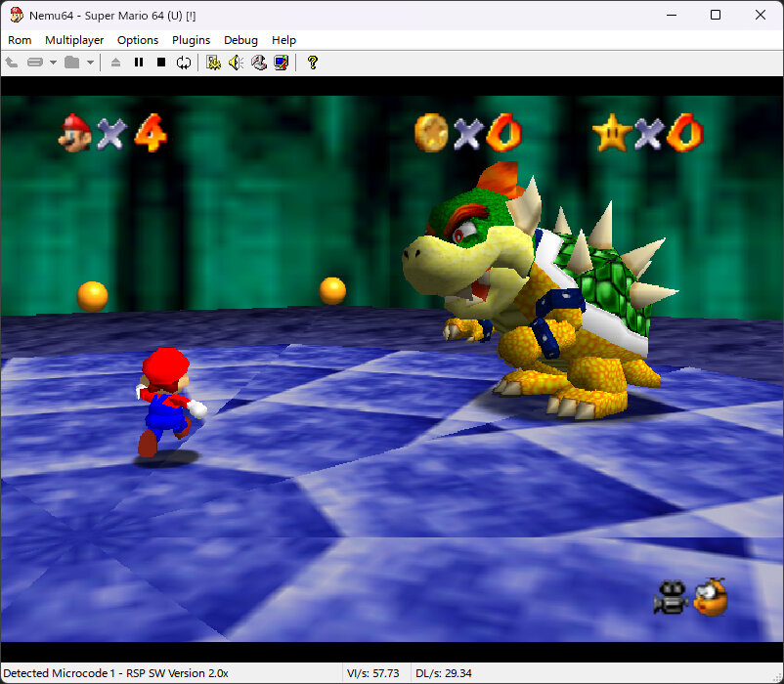This screenshot has width=784, height=684.
Task: Click the Lakitu camera icon in game HUD
Action: click(711, 597)
